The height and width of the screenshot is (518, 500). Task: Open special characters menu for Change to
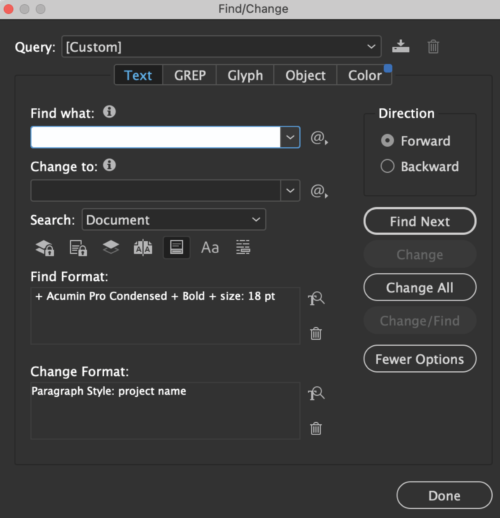(x=319, y=191)
